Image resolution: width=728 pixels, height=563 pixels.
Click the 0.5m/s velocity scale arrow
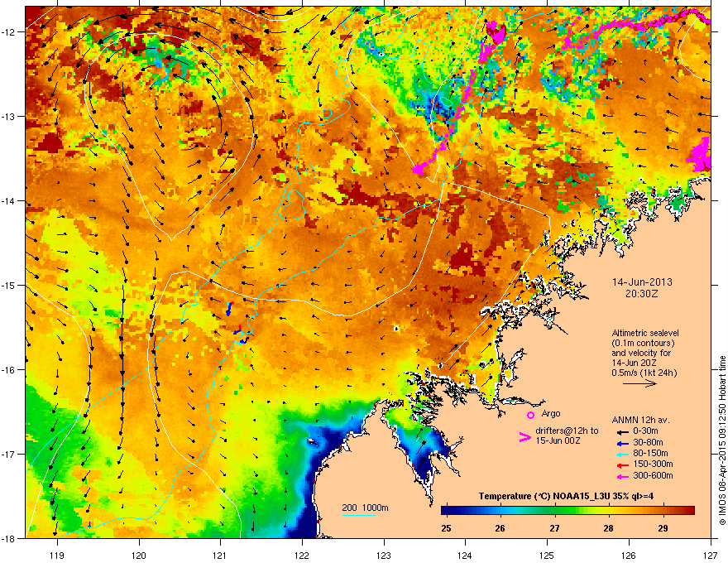pos(639,383)
